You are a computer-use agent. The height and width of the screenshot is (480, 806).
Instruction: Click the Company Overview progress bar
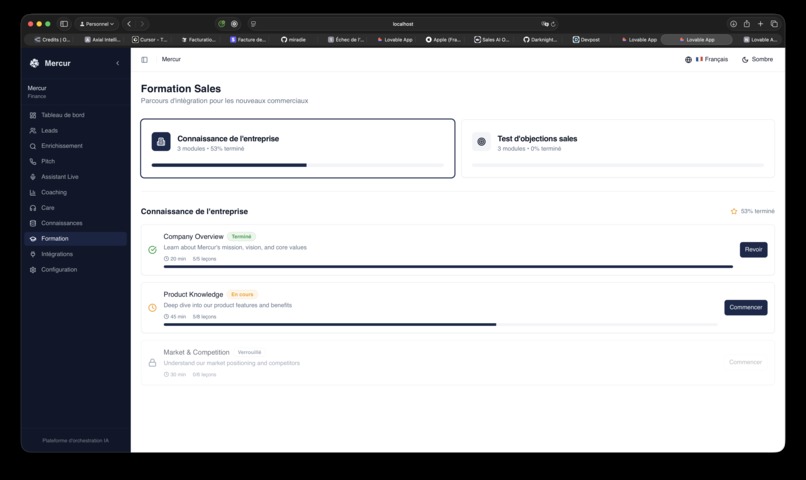[x=448, y=267]
